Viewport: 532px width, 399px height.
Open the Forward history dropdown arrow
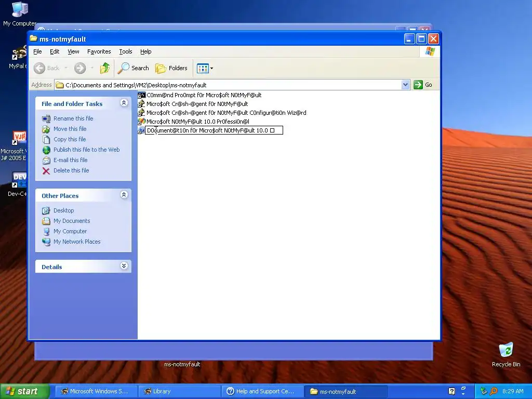pyautogui.click(x=92, y=68)
